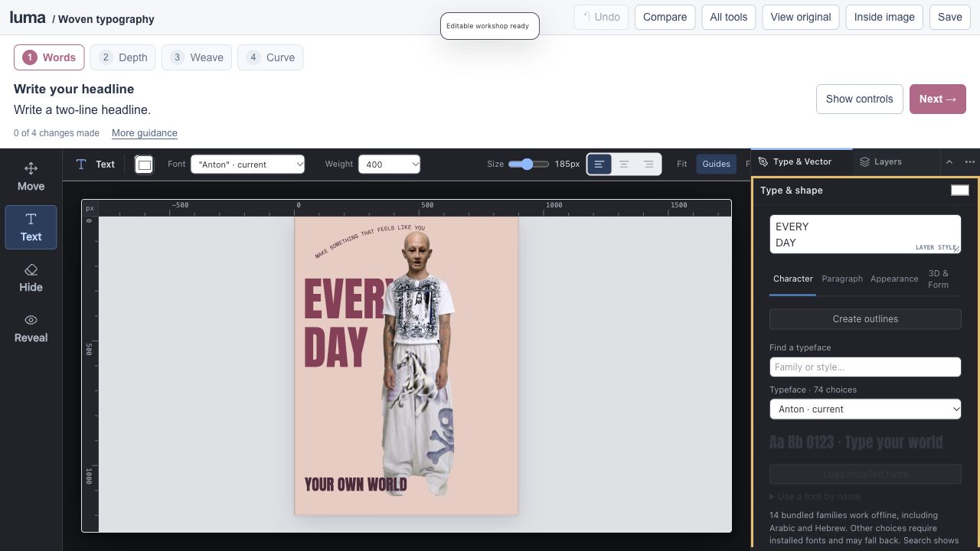Click the Find a typeface search field
This screenshot has width=980, height=551.
(x=865, y=367)
